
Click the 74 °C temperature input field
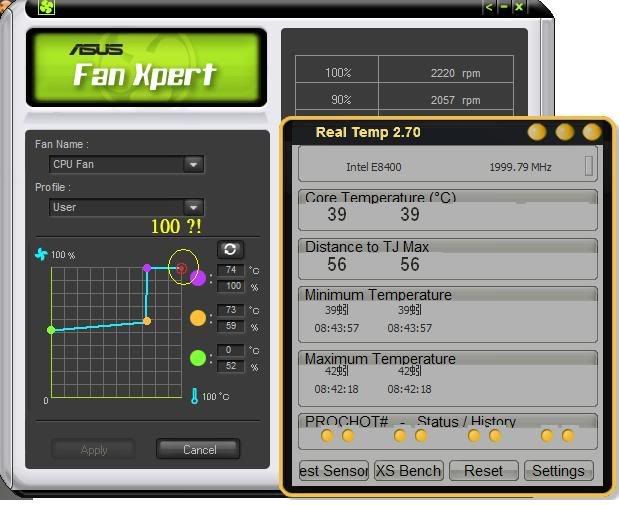(230, 270)
